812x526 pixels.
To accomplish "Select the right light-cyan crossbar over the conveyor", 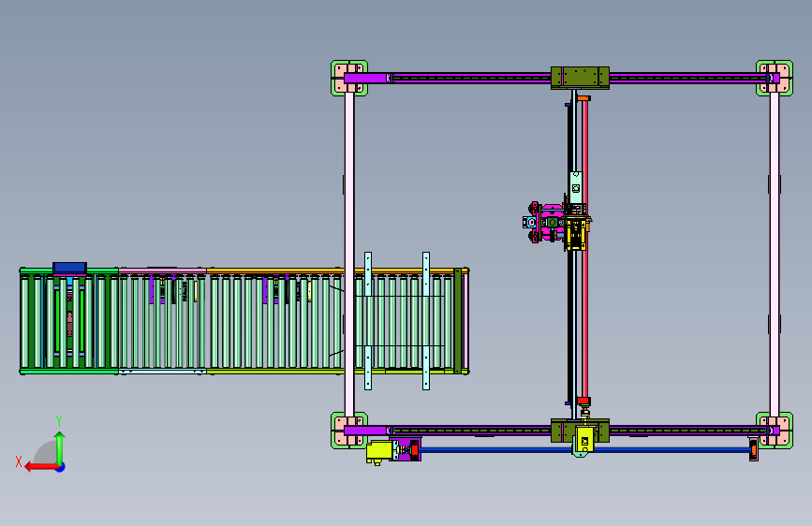I will (426, 320).
